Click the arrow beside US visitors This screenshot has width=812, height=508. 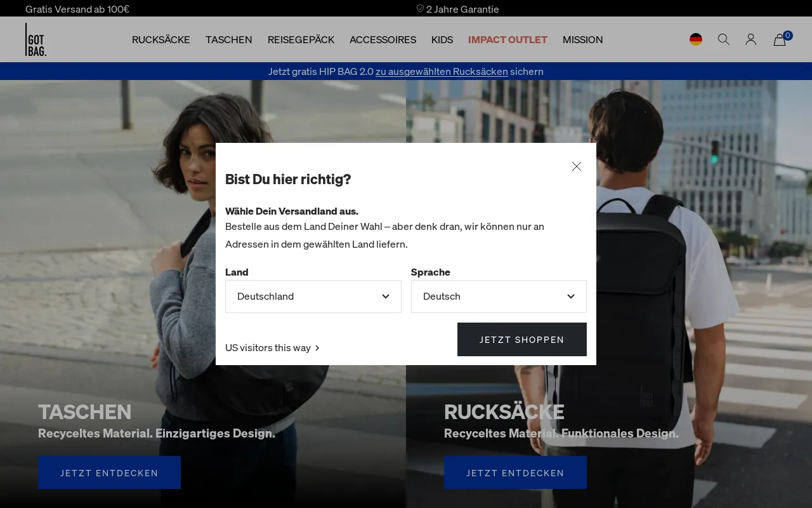point(317,348)
